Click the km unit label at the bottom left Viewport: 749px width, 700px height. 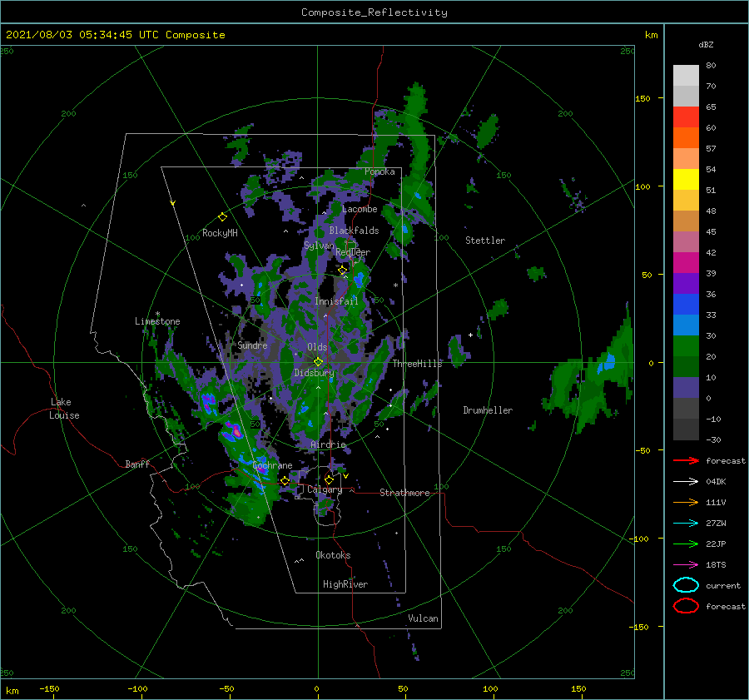click(12, 691)
